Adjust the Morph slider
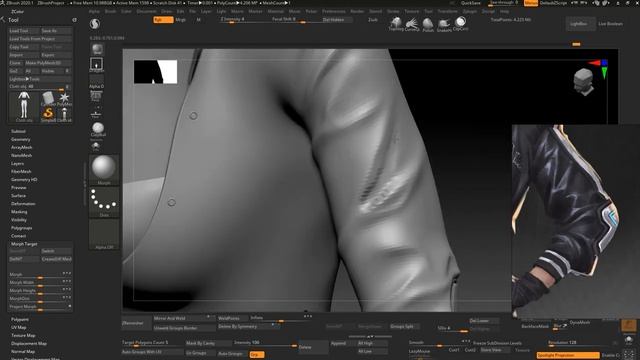 click(x=40, y=275)
